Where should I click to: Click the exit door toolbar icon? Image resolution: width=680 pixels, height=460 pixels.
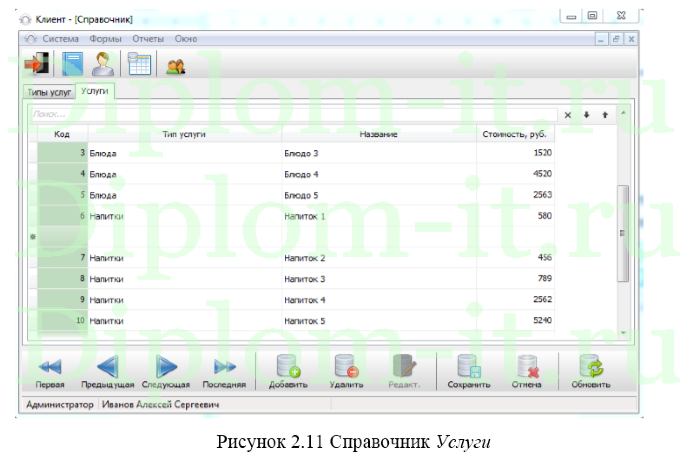(x=36, y=64)
